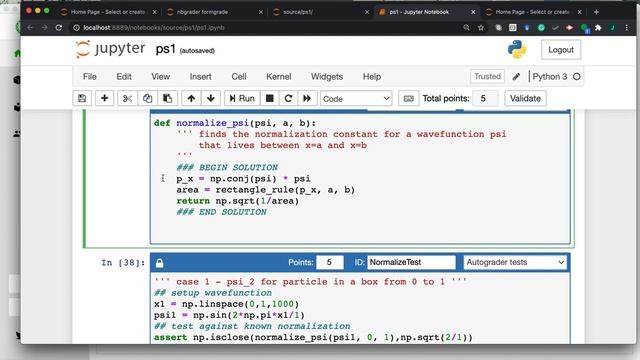Switch to the nbgrader formgrade tab

coord(215,12)
